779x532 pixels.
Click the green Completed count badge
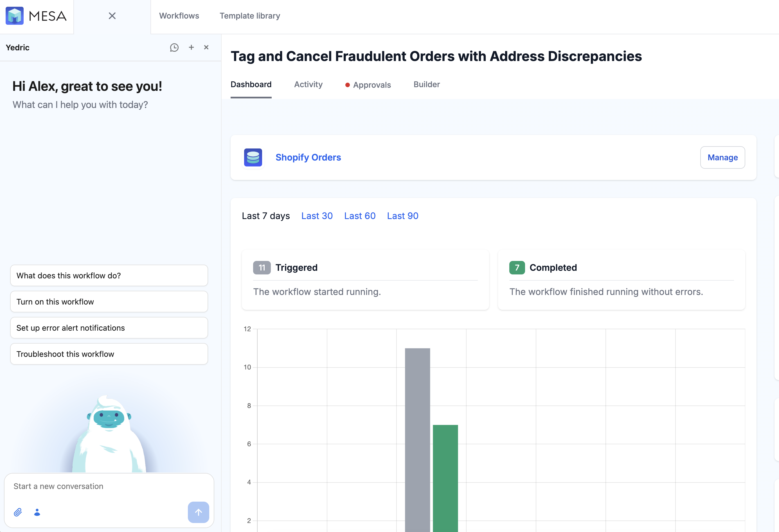click(517, 267)
